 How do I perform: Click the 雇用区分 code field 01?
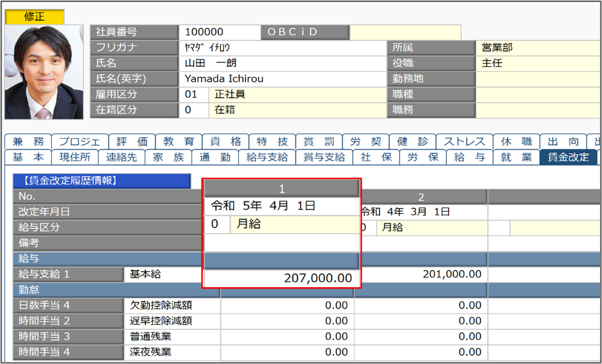point(194,95)
